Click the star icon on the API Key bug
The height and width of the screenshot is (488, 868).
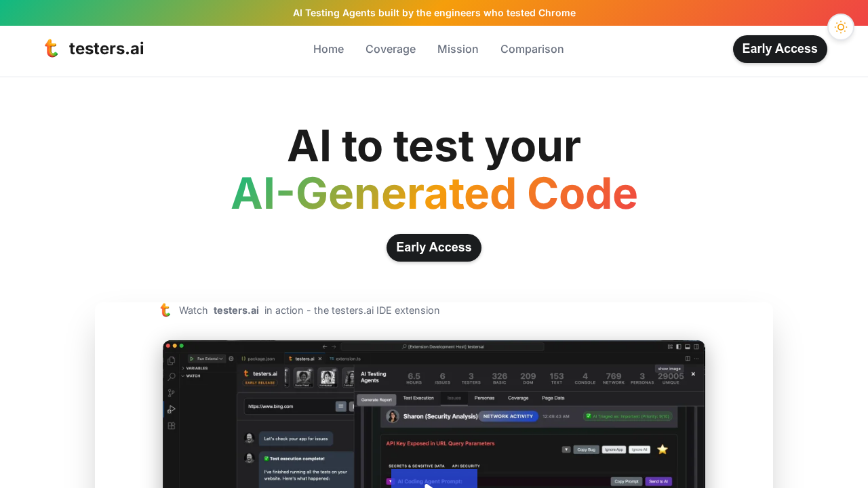point(663,449)
